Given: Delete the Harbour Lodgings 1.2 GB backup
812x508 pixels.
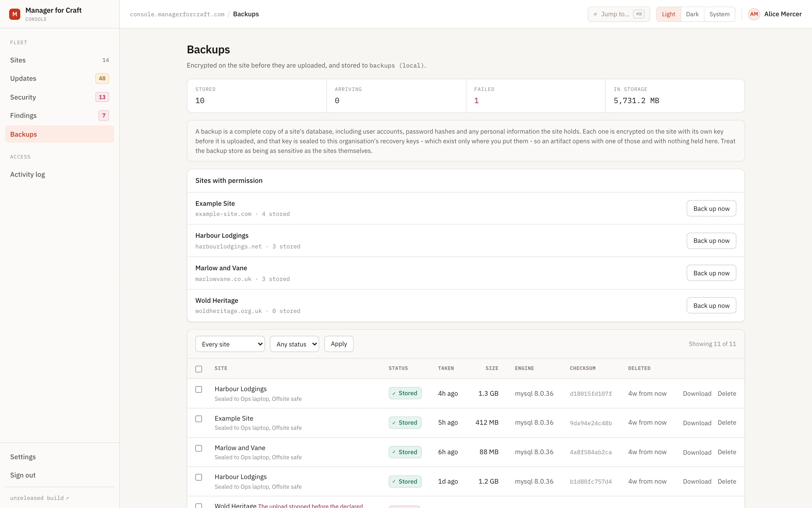Looking at the screenshot, I should click(x=727, y=482).
